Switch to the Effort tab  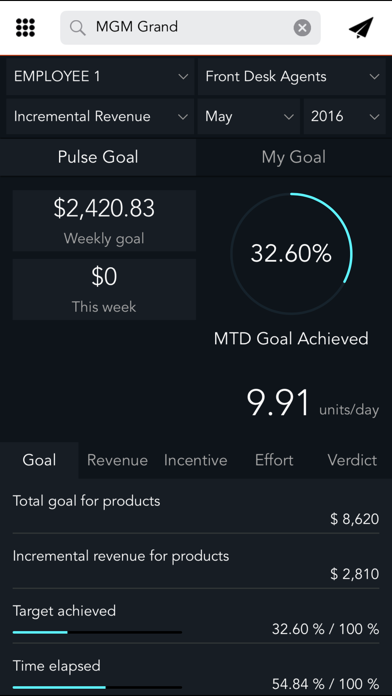point(274,460)
